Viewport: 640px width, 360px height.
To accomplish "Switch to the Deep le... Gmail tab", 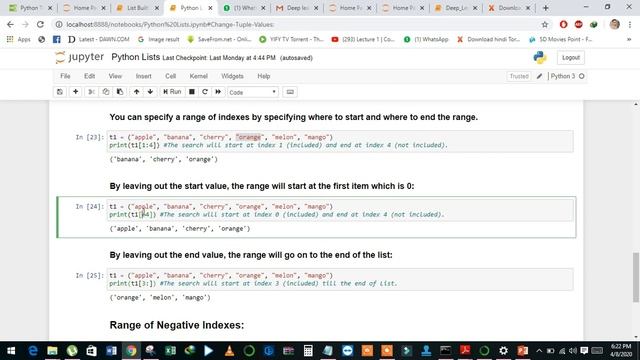I will coord(297,8).
